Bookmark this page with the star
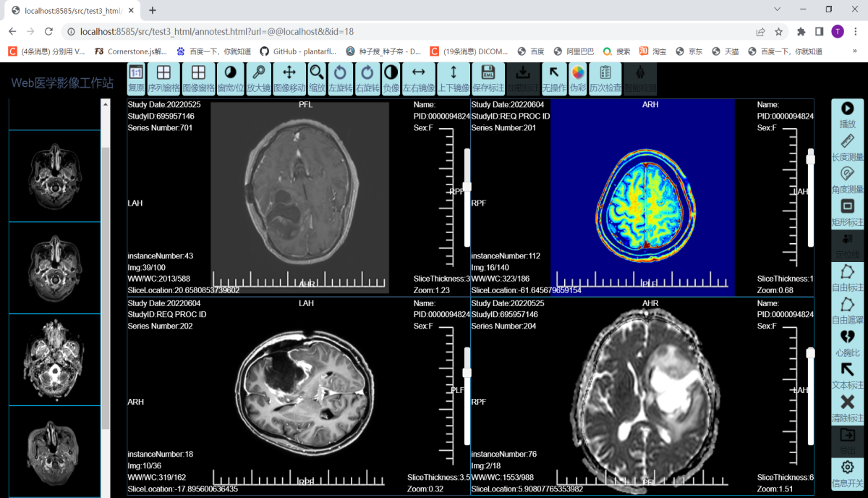 tap(779, 32)
